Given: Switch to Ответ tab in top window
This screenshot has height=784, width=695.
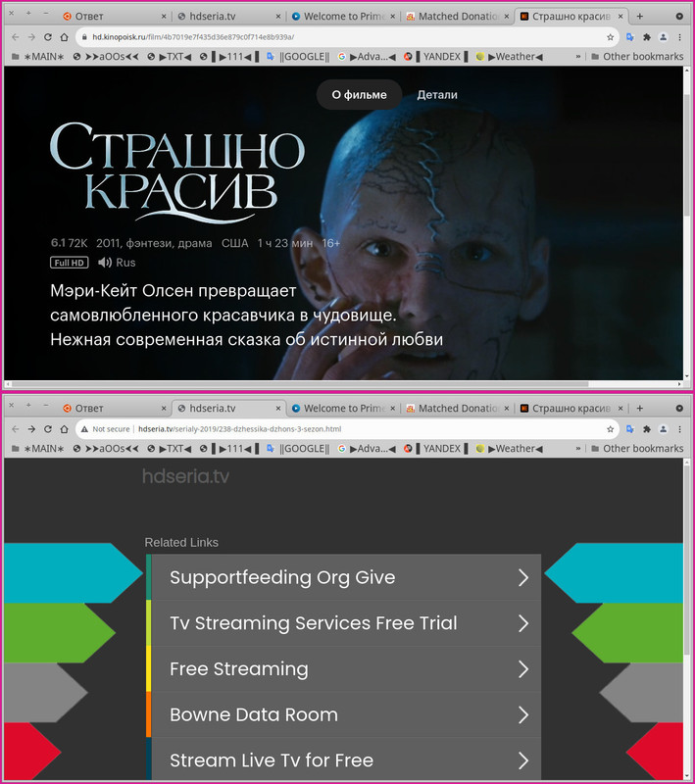Looking at the screenshot, I should click(114, 17).
